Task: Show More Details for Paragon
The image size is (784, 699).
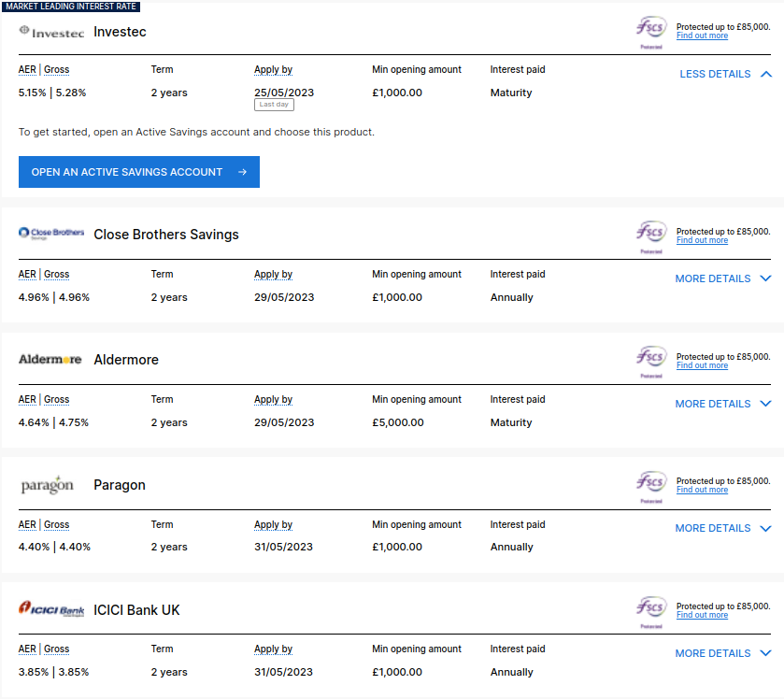Action: pos(723,528)
